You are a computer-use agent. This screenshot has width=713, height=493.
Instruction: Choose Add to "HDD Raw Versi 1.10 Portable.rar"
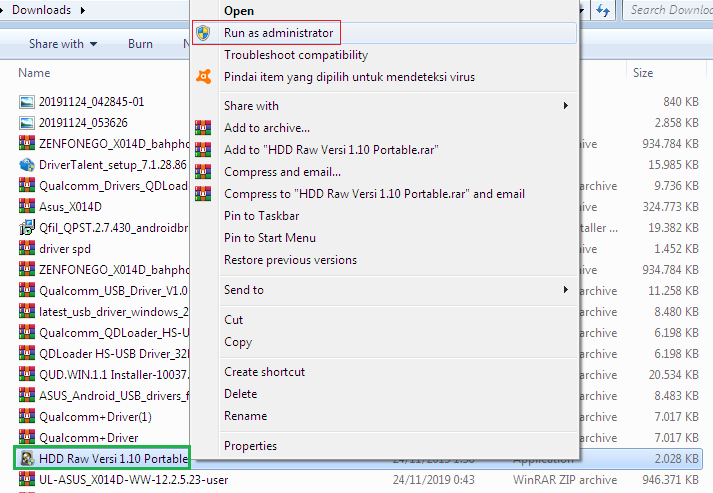click(331, 150)
